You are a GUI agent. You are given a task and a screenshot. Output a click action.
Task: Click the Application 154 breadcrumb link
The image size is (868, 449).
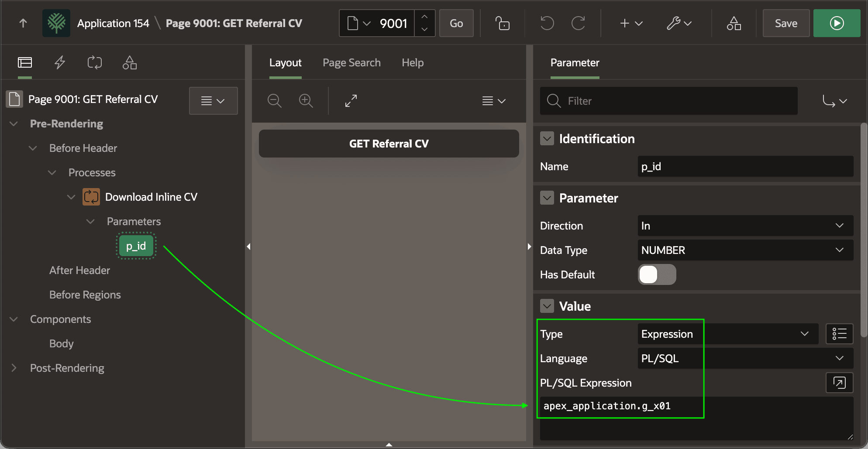pos(113,23)
